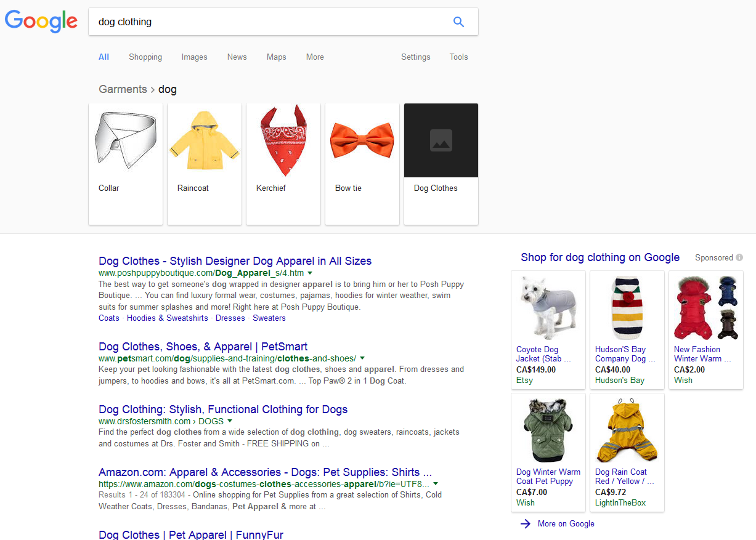Image resolution: width=756 pixels, height=540 pixels.
Task: Click the dog clothing search input field
Action: click(271, 22)
